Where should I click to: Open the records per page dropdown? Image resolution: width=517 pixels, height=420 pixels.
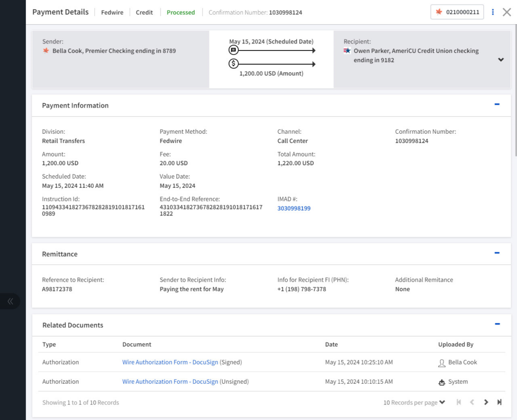tap(414, 402)
